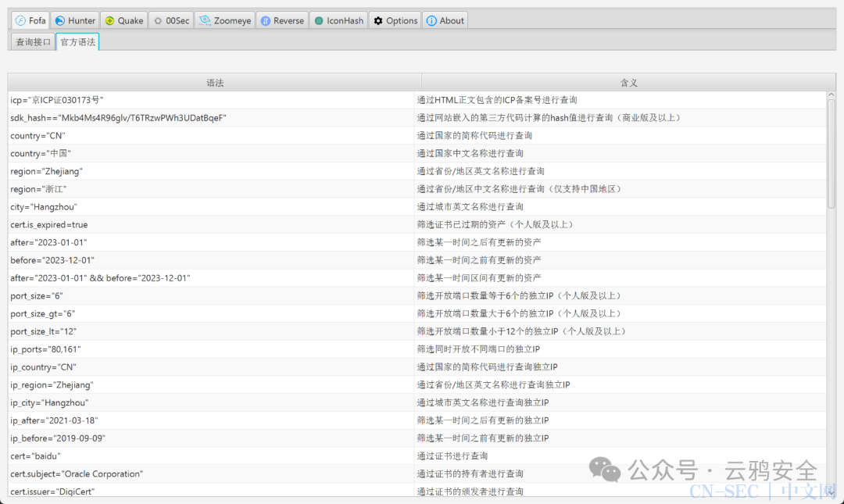Select the cert="baidu" row
The image size is (844, 504).
(x=417, y=456)
